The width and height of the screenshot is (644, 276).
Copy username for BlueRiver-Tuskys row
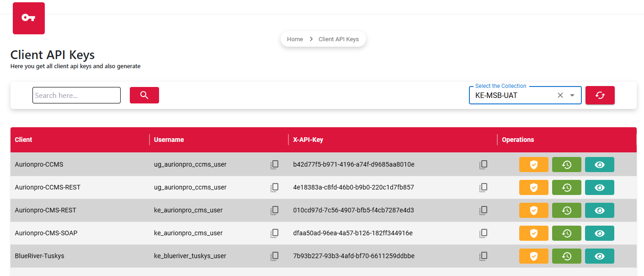275,256
